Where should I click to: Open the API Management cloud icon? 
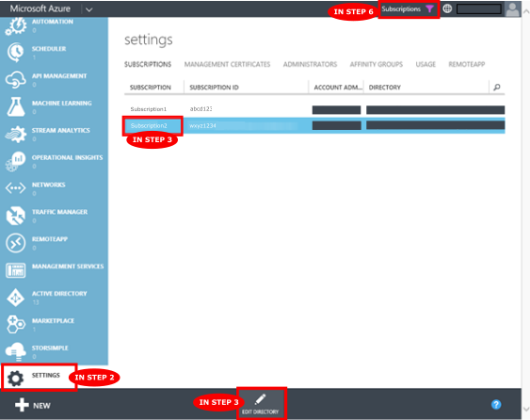click(16, 80)
